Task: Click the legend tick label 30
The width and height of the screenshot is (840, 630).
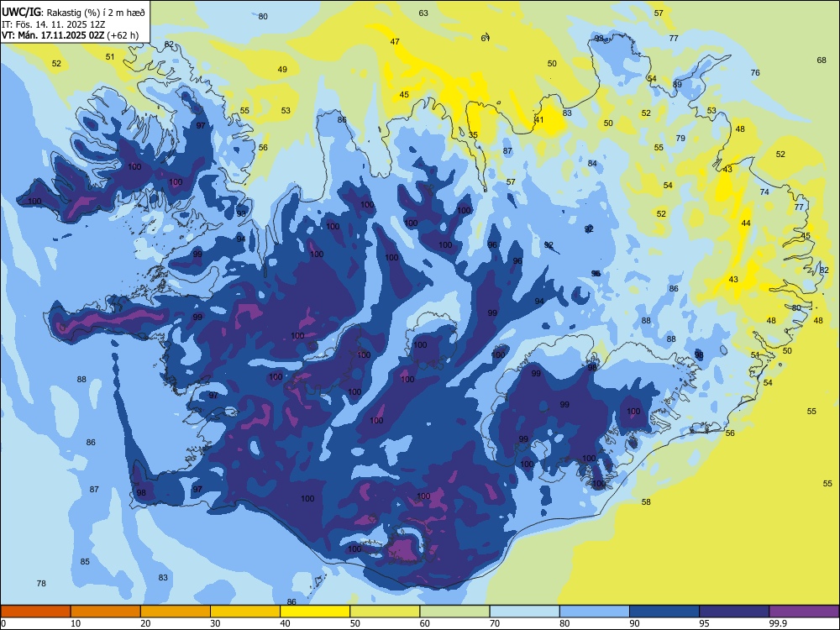Action: click(x=215, y=623)
